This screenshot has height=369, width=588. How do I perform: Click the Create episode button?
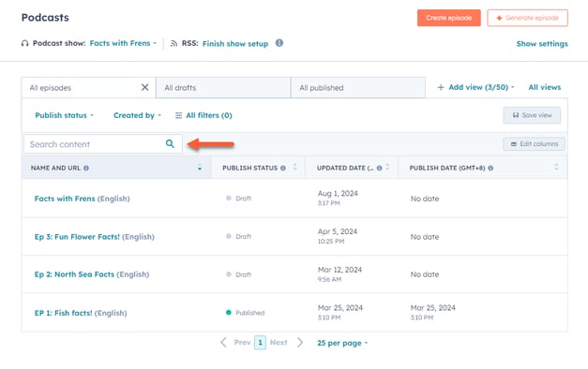449,18
